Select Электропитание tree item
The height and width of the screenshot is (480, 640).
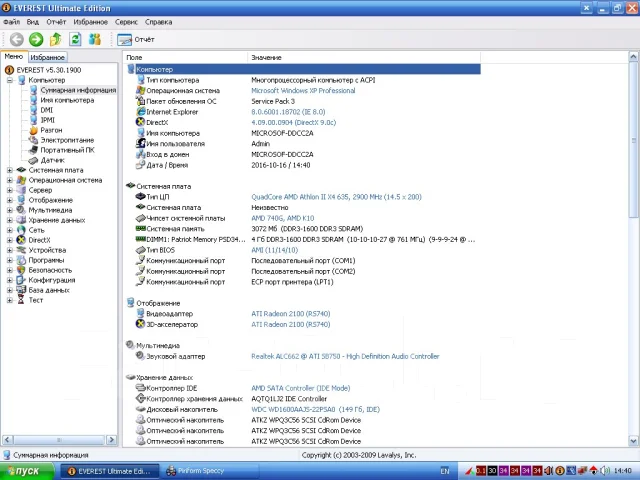(67, 140)
